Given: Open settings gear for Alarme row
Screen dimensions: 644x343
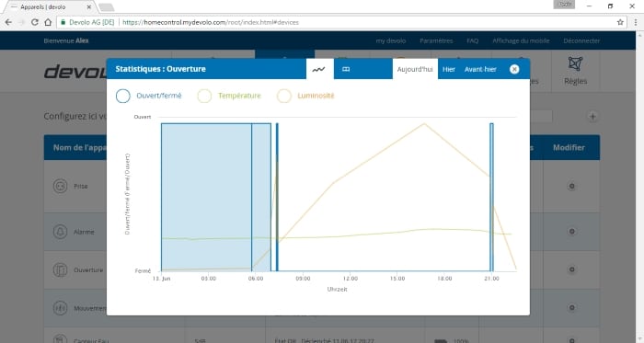Looking at the screenshot, I should [571, 232].
